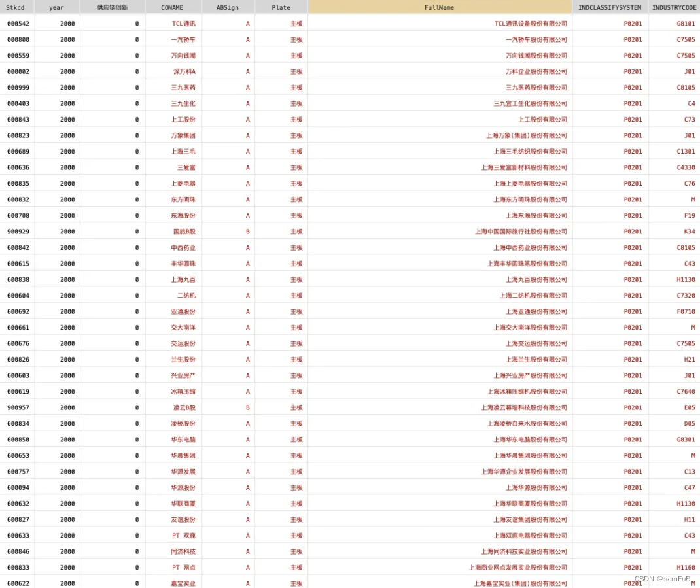Click full name 上海三毛纺织股份有限公司
Viewport: 700px width, 588px height.
(531, 151)
